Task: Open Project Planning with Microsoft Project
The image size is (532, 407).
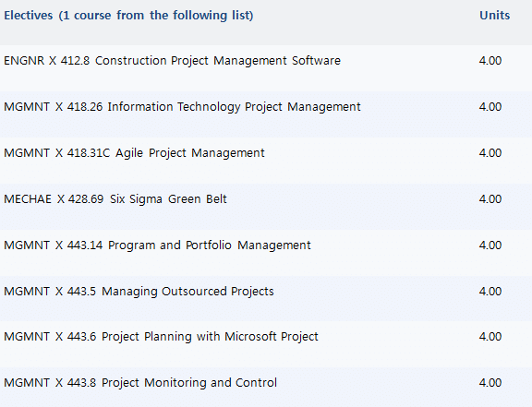Action: [161, 337]
